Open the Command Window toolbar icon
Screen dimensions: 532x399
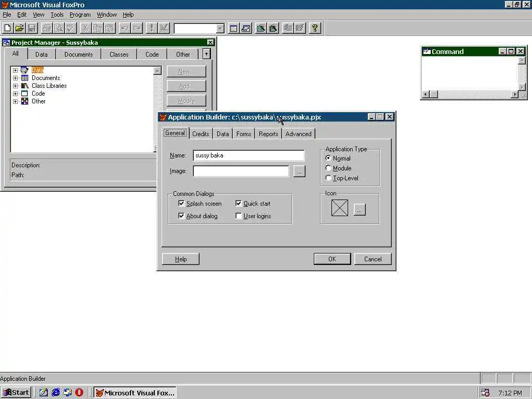click(233, 28)
